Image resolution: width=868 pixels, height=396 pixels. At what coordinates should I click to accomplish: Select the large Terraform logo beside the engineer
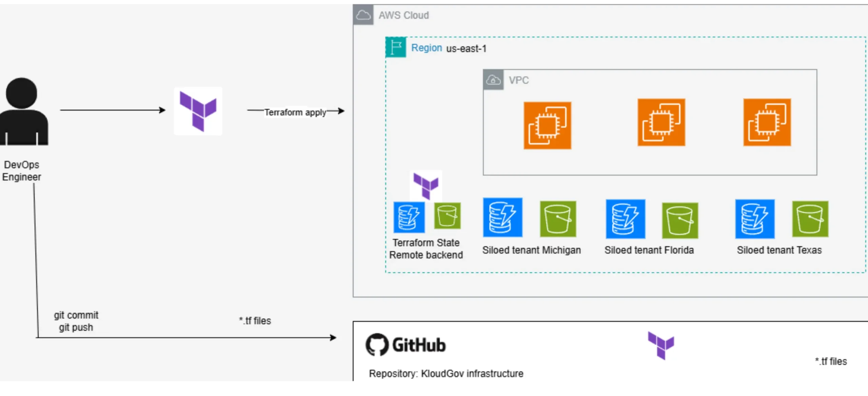[198, 111]
